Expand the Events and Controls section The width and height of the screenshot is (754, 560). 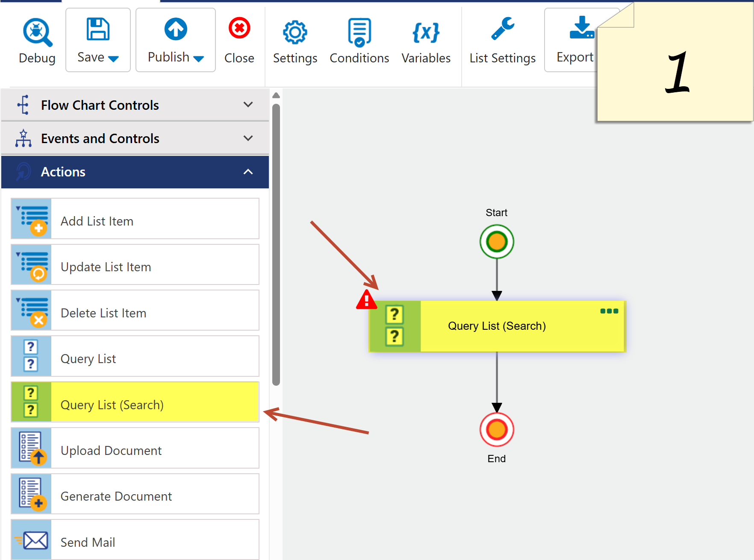(x=248, y=138)
